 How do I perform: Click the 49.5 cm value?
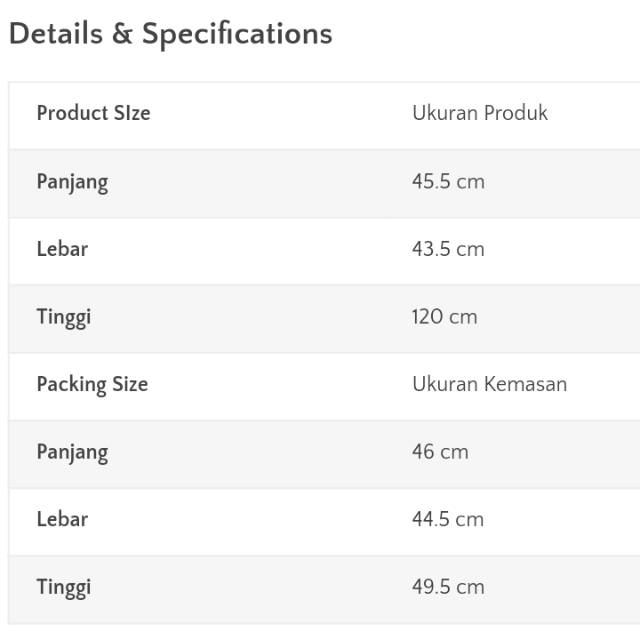(448, 587)
